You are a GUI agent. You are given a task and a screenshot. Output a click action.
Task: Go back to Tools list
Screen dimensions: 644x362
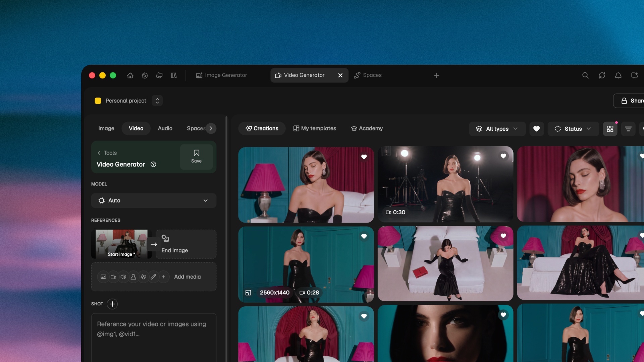pos(107,153)
